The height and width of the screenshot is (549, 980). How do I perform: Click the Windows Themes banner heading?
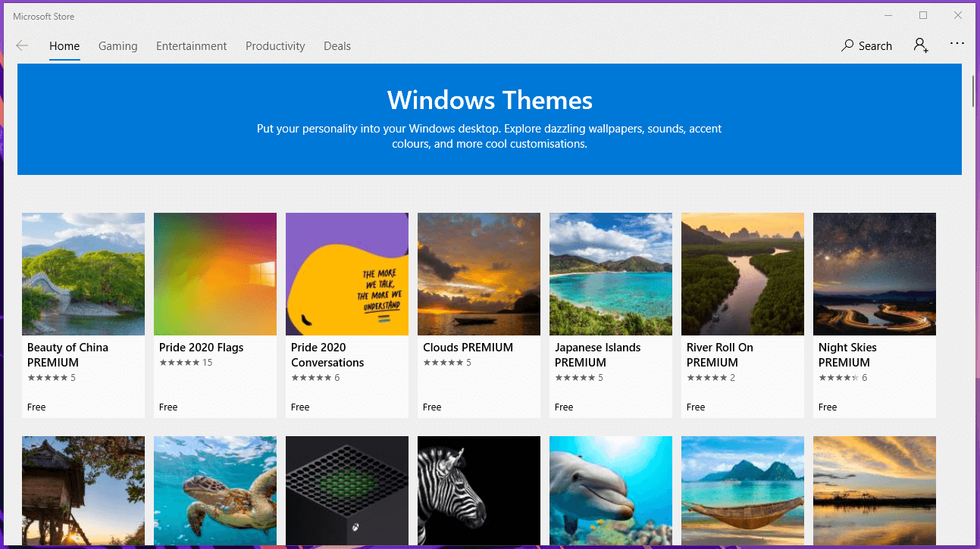490,100
